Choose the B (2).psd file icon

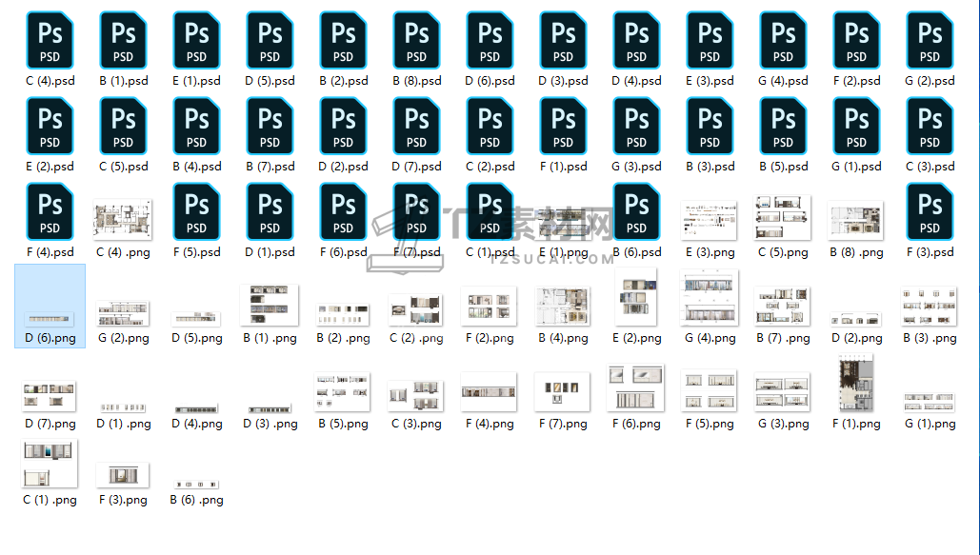(343, 40)
